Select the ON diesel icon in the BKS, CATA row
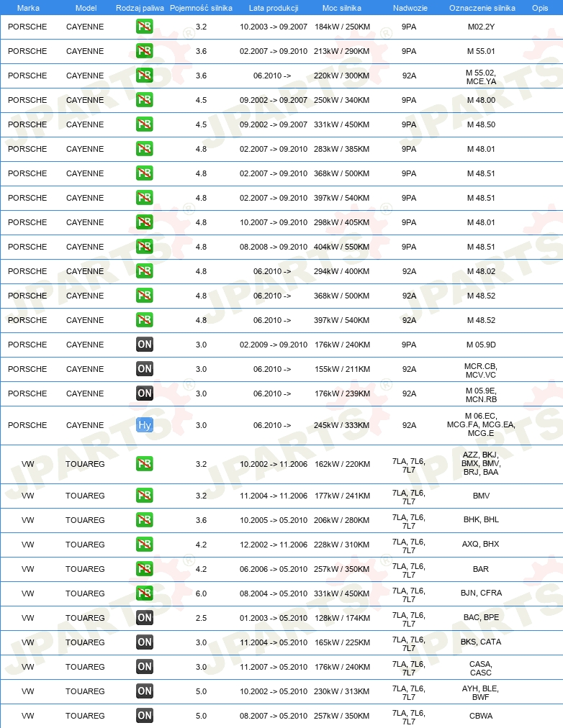Screen dimensions: 563x728 tap(145, 642)
